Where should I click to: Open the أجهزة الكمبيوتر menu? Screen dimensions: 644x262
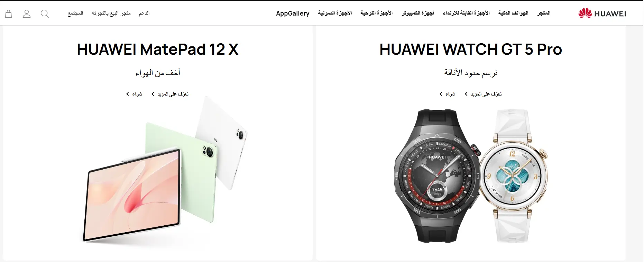click(x=418, y=13)
